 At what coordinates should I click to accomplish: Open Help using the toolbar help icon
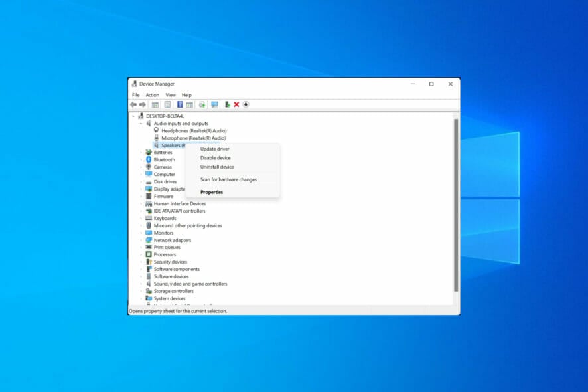(180, 104)
